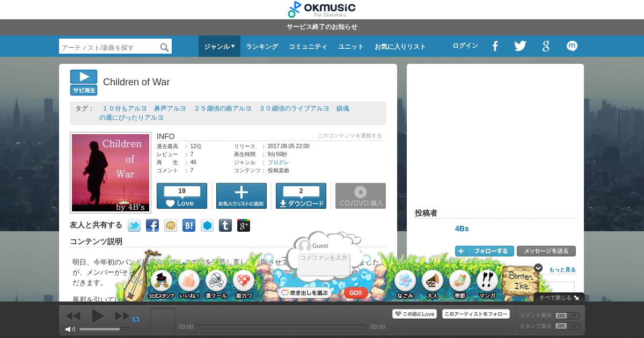Open Facebook login icon in header
This screenshot has height=338, width=644.
[x=495, y=46]
